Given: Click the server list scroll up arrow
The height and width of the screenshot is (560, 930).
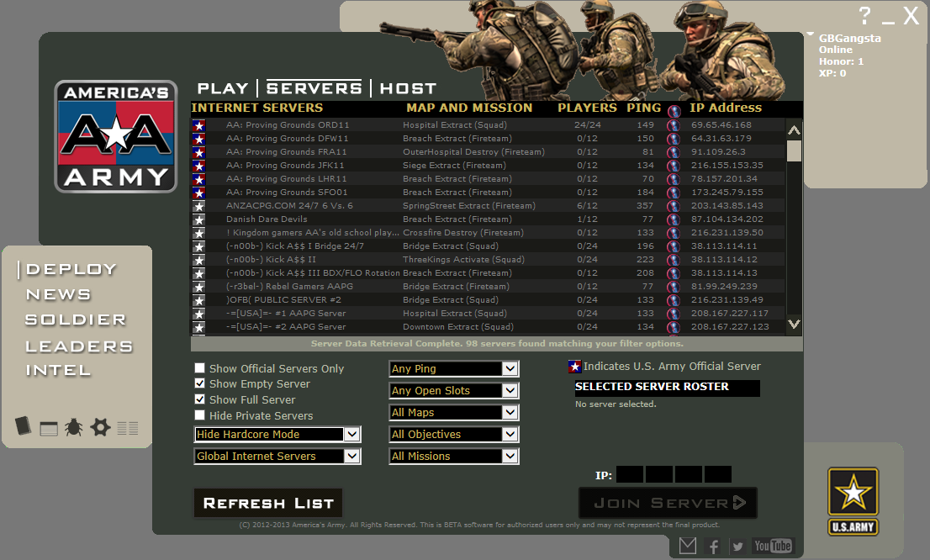Looking at the screenshot, I should tap(794, 130).
